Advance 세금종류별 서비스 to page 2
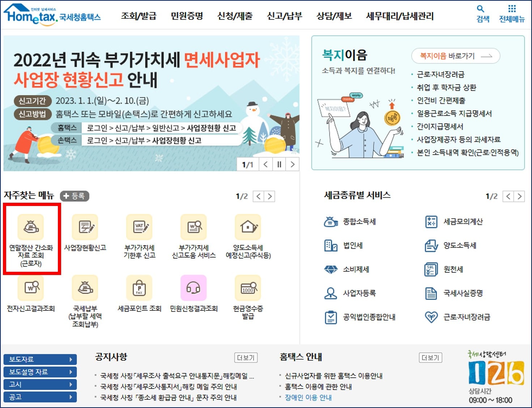The width and height of the screenshot is (532, 408). (x=520, y=196)
